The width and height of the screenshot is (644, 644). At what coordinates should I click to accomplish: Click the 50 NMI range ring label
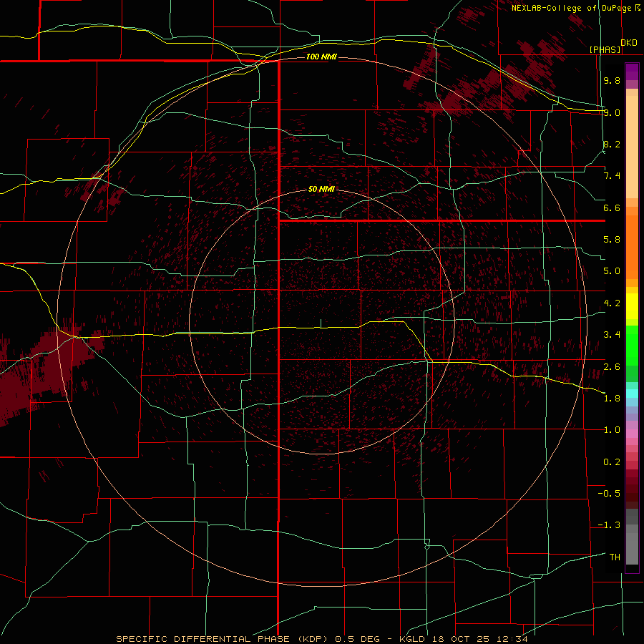click(321, 189)
